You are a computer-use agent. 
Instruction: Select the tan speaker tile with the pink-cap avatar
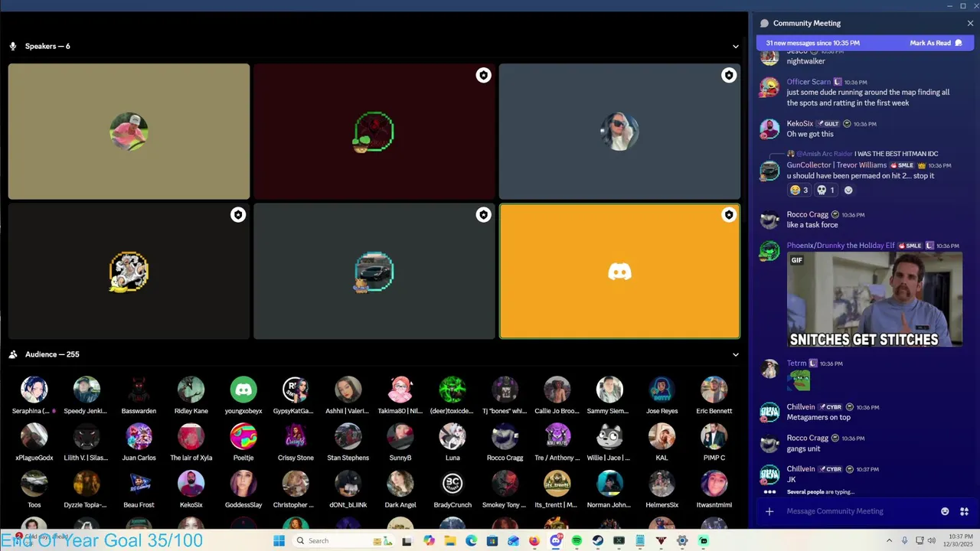(129, 132)
